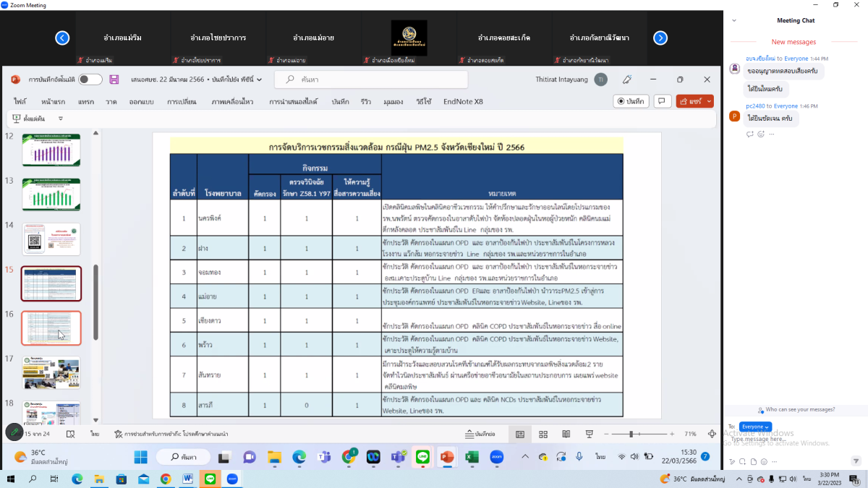
Task: Click the send message arrow icon in chat
Action: pos(857,461)
